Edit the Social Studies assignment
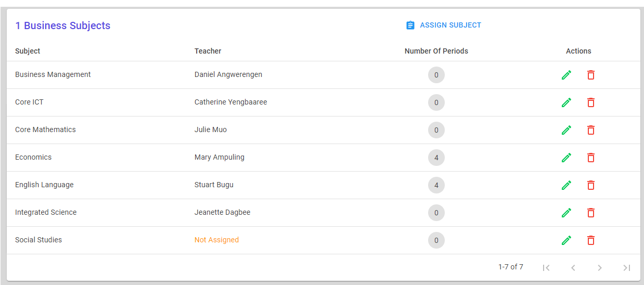This screenshot has width=644, height=285. (566, 240)
